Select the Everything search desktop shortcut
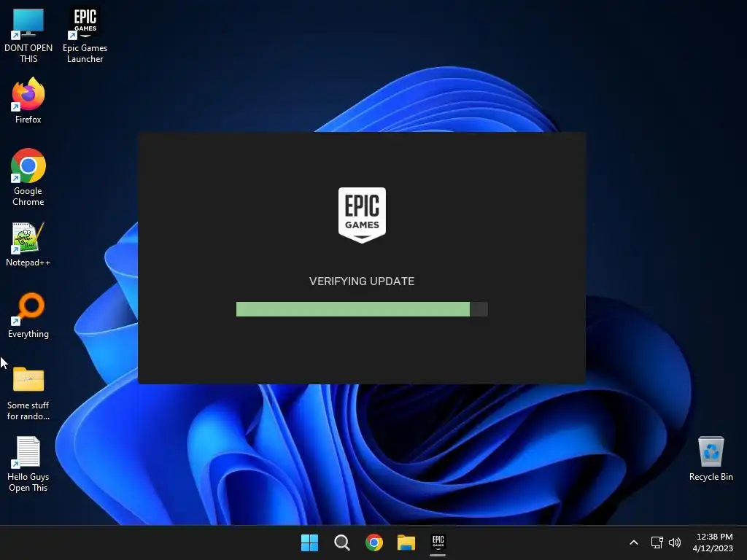Viewport: 747px width, 560px height. tap(28, 315)
